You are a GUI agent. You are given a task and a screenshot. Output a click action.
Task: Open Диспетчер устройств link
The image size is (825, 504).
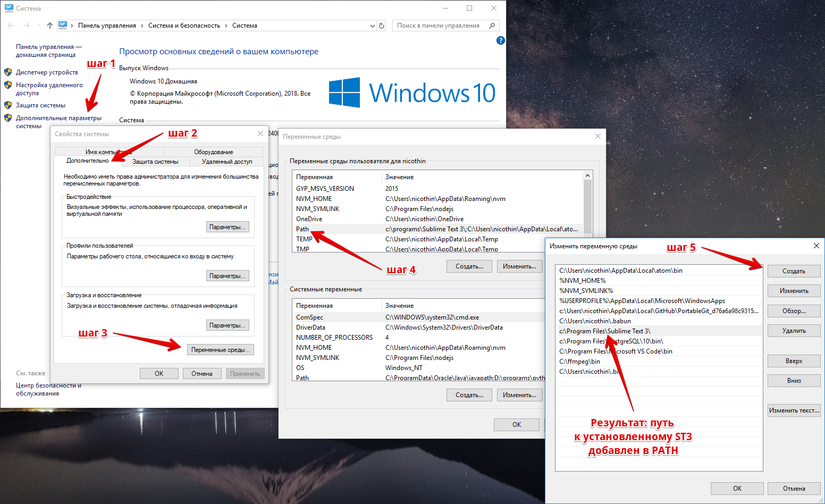(47, 72)
